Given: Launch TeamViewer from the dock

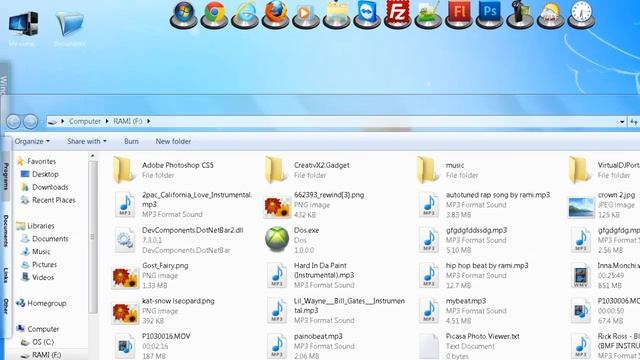Looking at the screenshot, I should tap(367, 14).
